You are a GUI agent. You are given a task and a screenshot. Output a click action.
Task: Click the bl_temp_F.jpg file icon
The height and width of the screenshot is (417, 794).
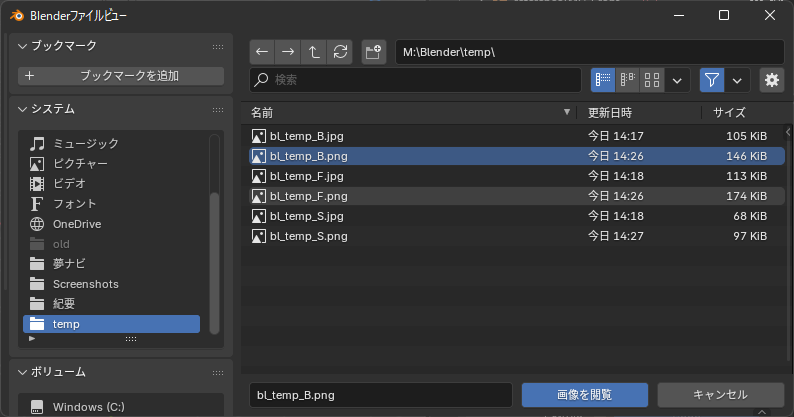(259, 176)
